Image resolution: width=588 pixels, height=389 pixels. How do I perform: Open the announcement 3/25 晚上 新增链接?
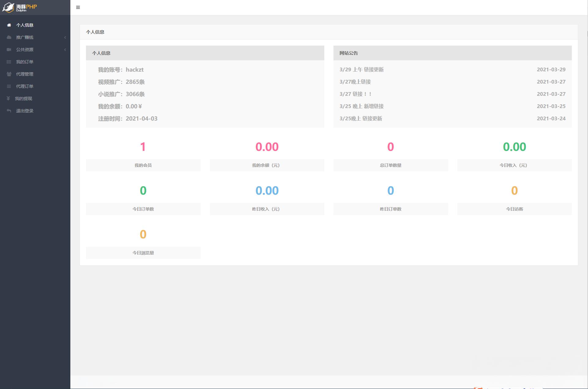point(361,106)
